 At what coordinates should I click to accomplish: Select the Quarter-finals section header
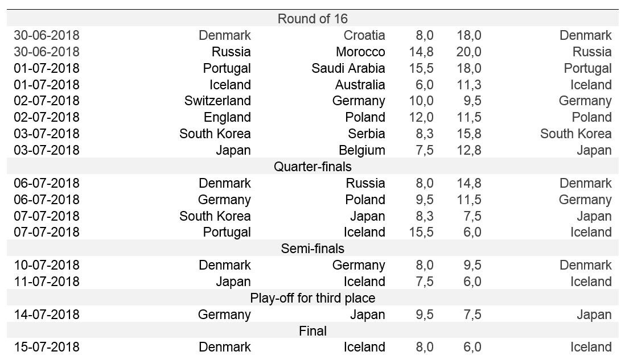313,167
